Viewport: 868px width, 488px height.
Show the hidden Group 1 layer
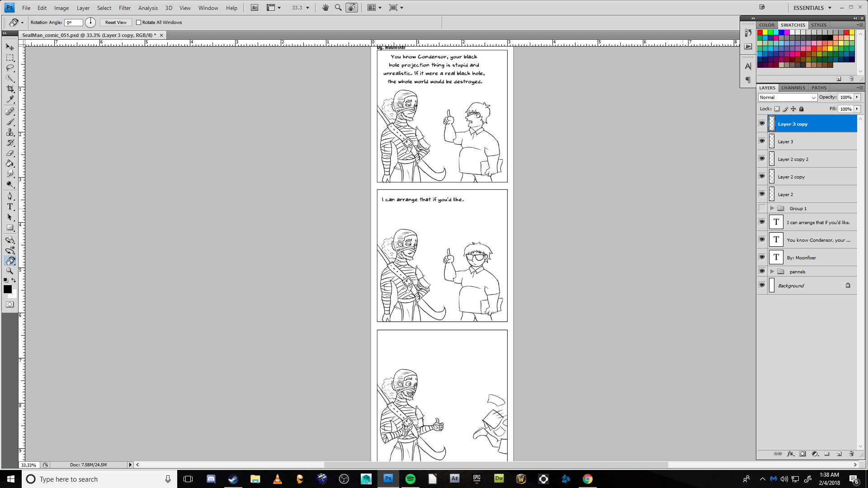pos(762,208)
